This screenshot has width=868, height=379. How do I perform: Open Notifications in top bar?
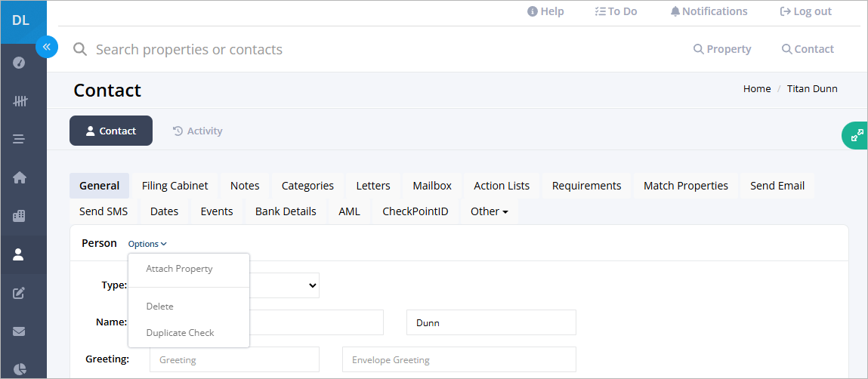(x=709, y=11)
